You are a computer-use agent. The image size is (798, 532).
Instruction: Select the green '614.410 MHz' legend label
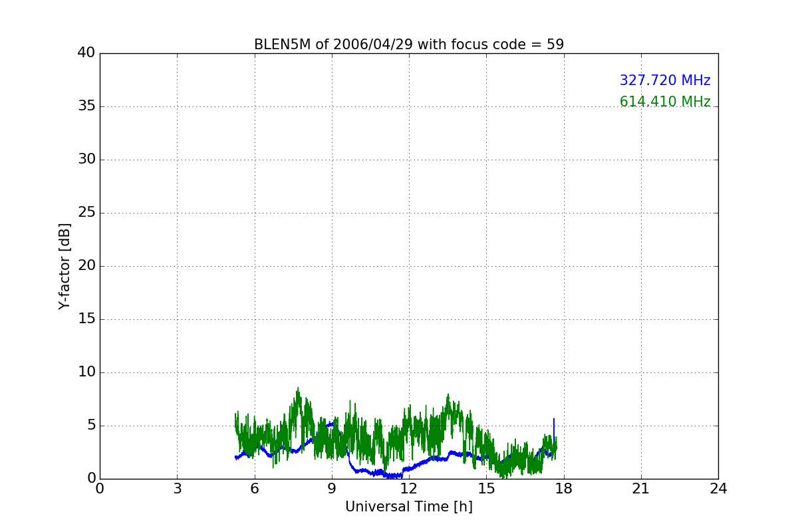point(665,102)
